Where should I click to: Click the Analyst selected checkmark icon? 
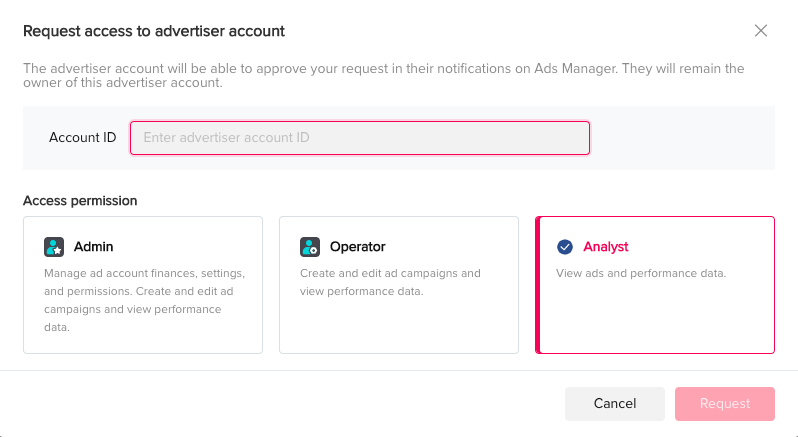point(565,246)
